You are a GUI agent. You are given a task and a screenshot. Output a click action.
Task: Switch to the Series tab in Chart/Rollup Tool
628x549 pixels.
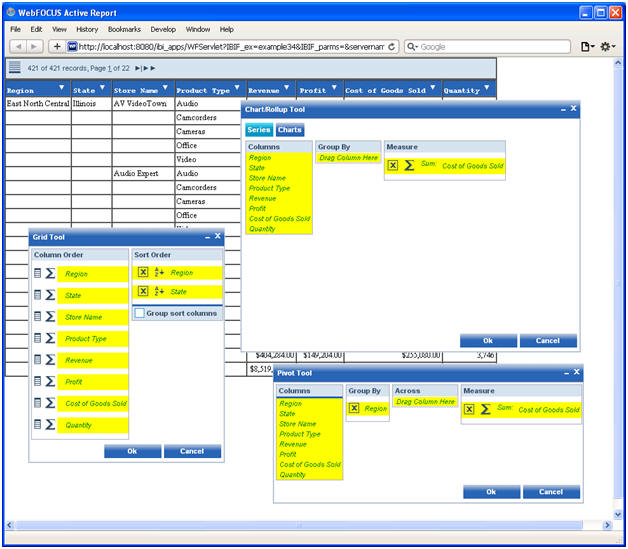(x=259, y=130)
